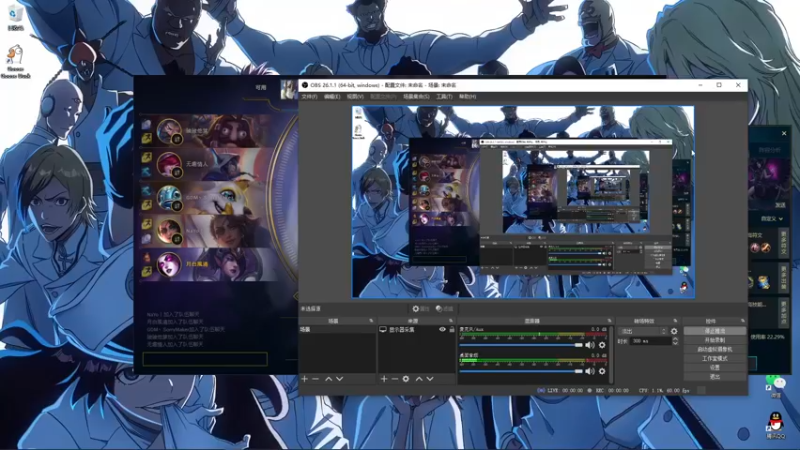Screen dimensions: 800x450
Task: Click the League chat input field
Action: pos(205,359)
